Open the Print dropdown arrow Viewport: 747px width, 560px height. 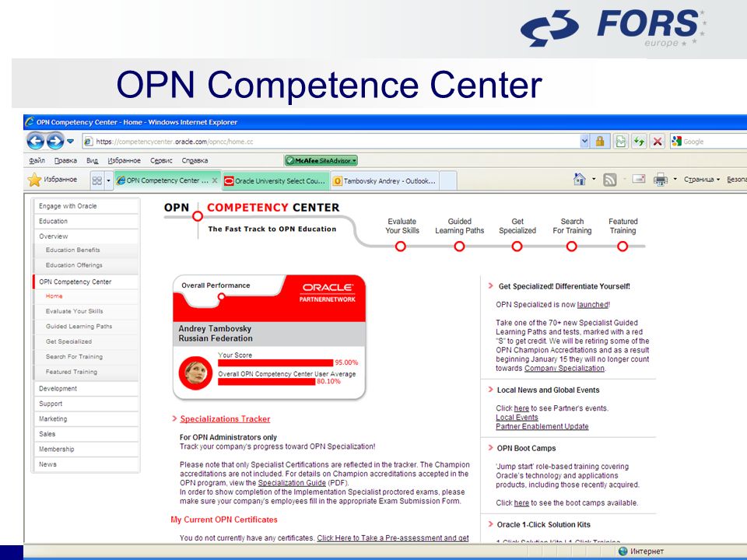[675, 179]
